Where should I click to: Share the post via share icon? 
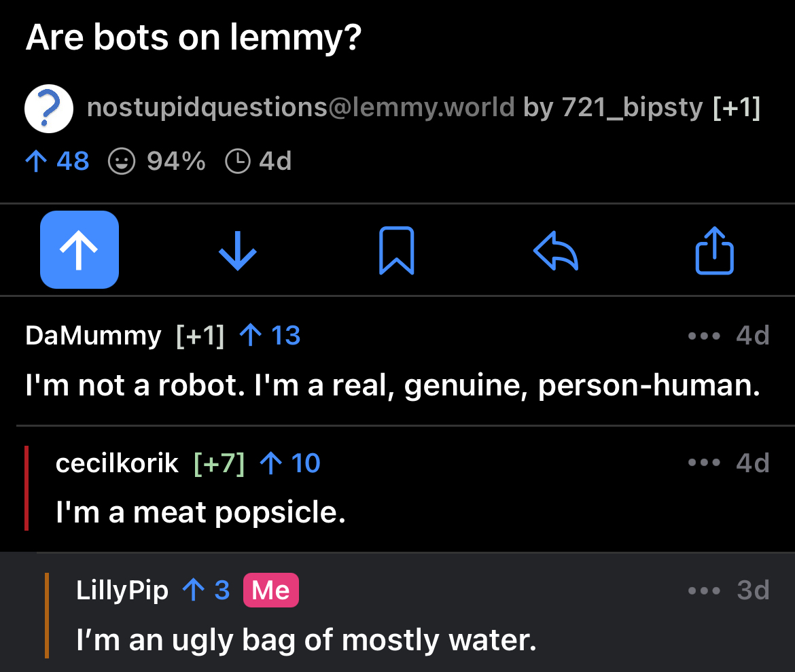714,249
